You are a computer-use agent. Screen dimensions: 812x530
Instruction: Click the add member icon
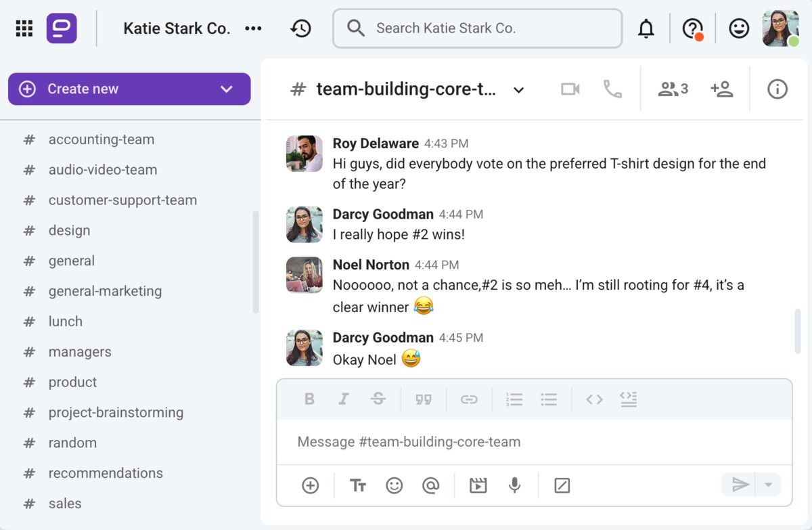[x=721, y=89]
